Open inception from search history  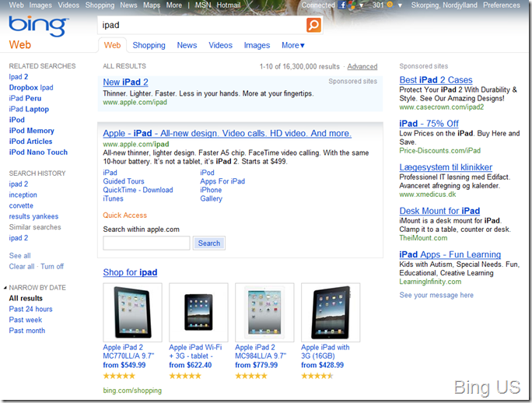(23, 194)
